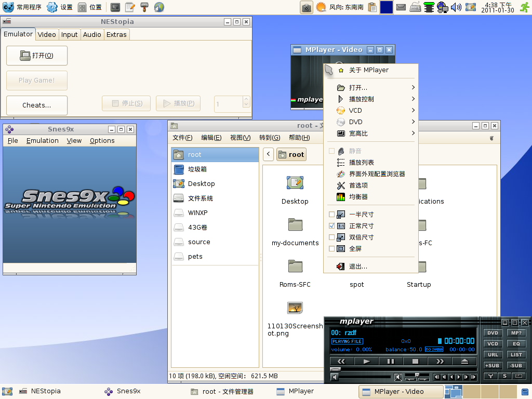The height and width of the screenshot is (399, 532).
Task: Stop playback in the MPlayer control panel
Action: click(415, 362)
